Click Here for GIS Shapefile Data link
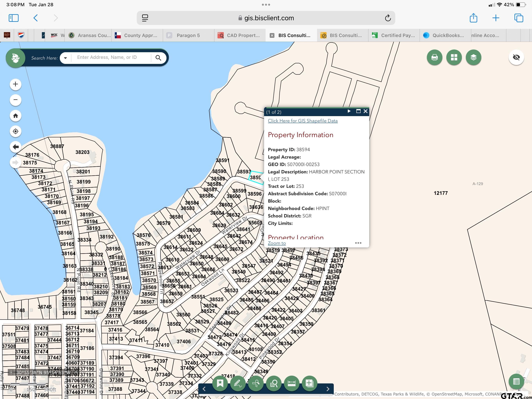532x399 pixels. 303,121
